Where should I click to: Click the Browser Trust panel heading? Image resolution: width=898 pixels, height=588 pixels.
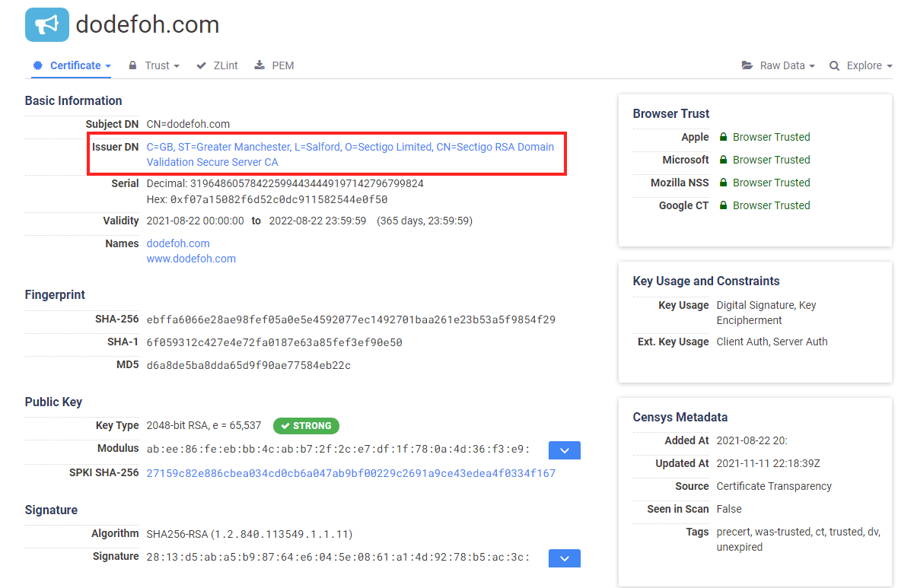point(671,114)
